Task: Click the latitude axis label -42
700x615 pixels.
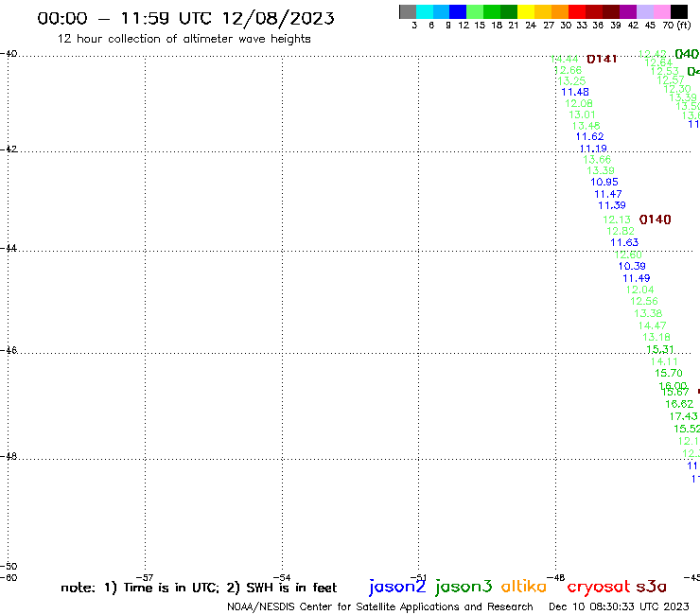Action: tap(9, 149)
